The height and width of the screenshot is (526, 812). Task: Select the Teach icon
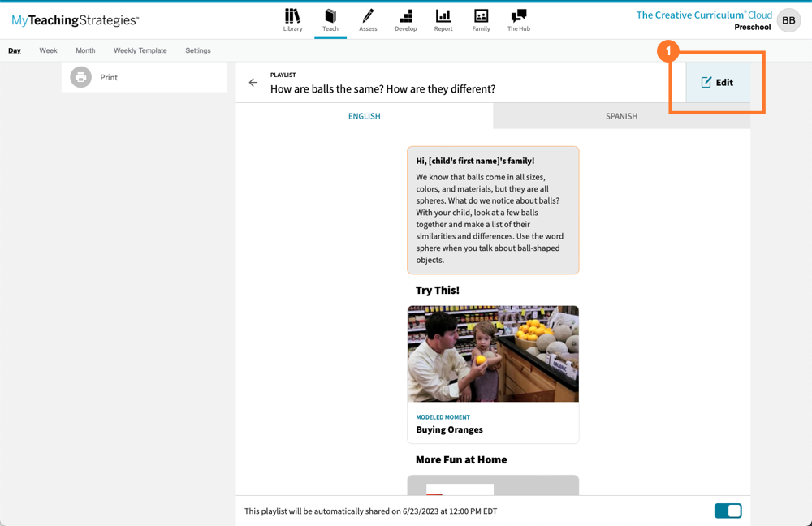click(330, 20)
